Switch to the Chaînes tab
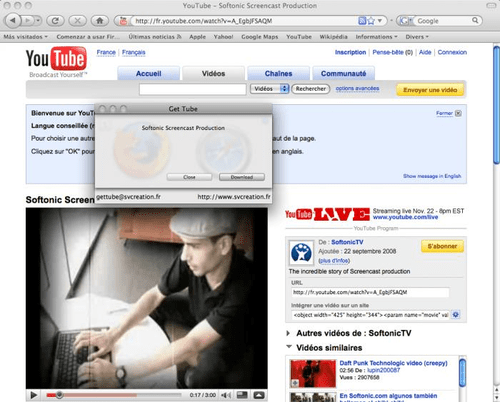 (x=278, y=73)
